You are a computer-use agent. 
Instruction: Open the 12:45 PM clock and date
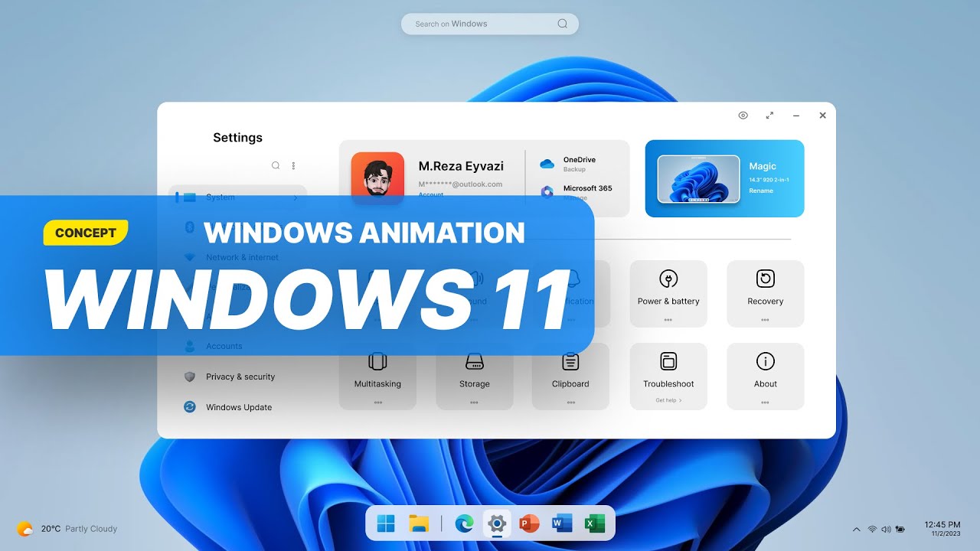(x=942, y=529)
